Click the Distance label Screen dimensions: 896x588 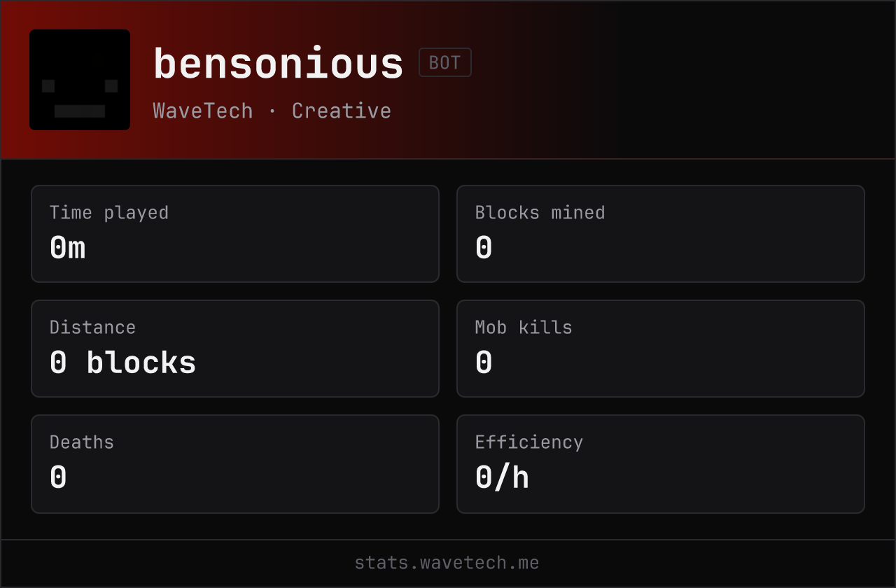[x=92, y=328]
